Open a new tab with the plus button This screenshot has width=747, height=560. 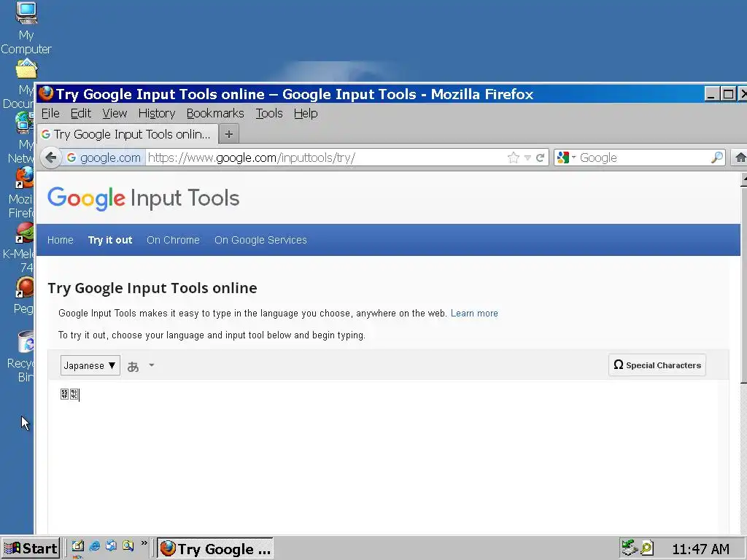tap(228, 134)
